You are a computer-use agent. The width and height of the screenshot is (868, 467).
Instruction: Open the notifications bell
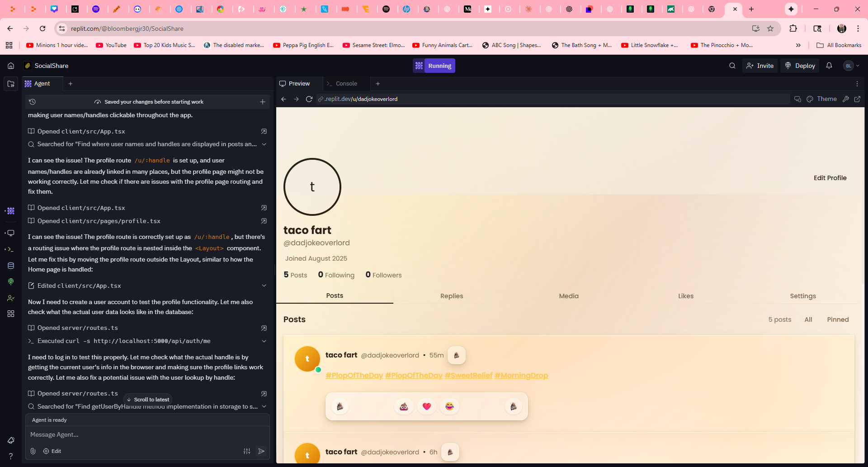click(x=829, y=66)
